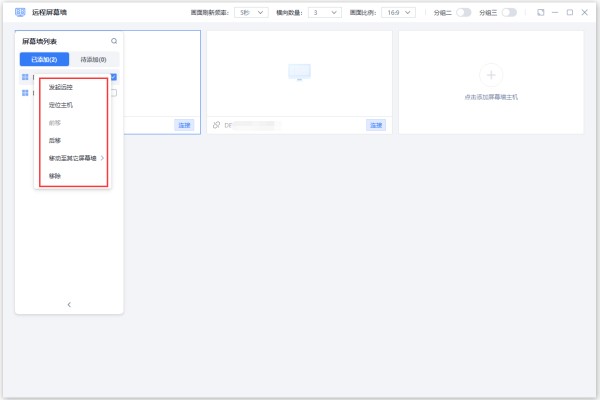The height and width of the screenshot is (400, 600).
Task: Close the 远程屏幕墙 window
Action: 585,13
